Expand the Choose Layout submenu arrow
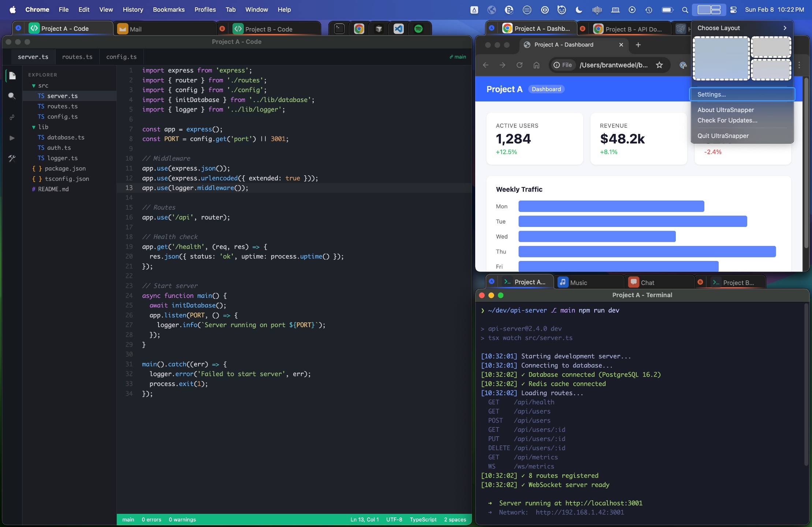This screenshot has width=812, height=527. (785, 28)
